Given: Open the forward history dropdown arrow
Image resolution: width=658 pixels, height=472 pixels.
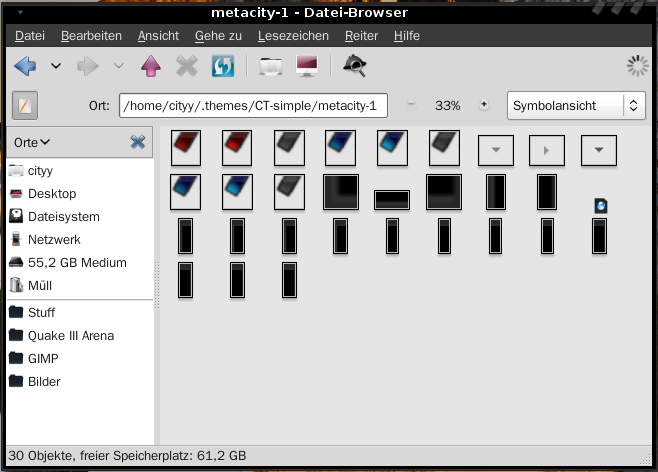Looking at the screenshot, I should pyautogui.click(x=119, y=66).
